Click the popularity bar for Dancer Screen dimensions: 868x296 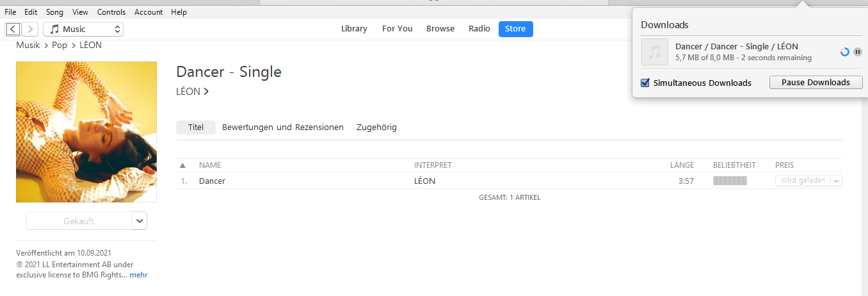tap(730, 181)
